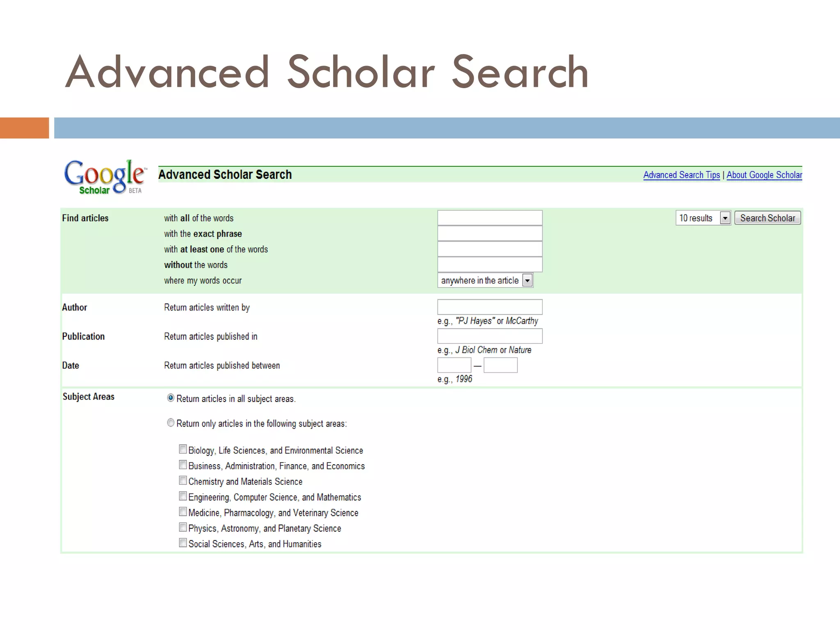Click the 'Advanced Scholar Search' green header text
Image resolution: width=840 pixels, height=630 pixels.
pyautogui.click(x=225, y=175)
